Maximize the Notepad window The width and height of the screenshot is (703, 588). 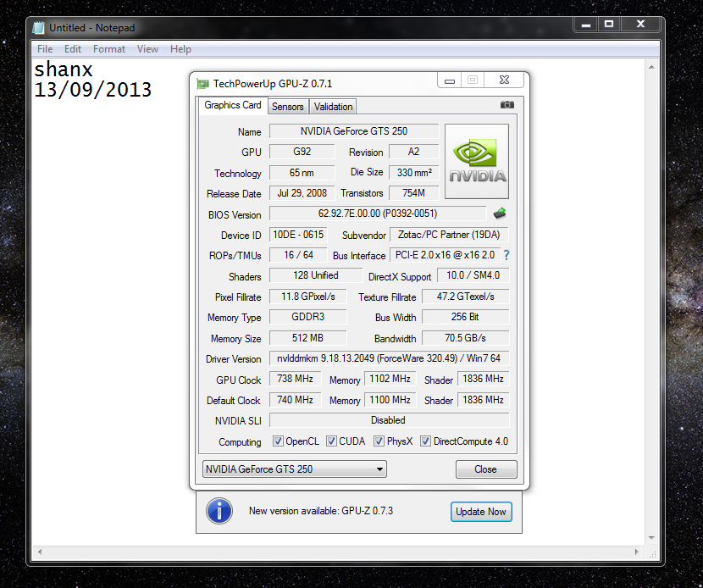609,25
